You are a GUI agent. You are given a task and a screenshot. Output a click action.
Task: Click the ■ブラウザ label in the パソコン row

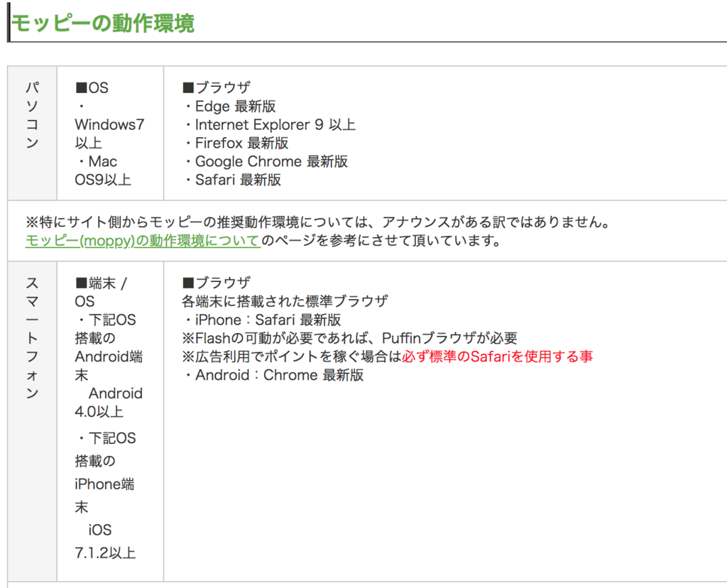(x=217, y=87)
